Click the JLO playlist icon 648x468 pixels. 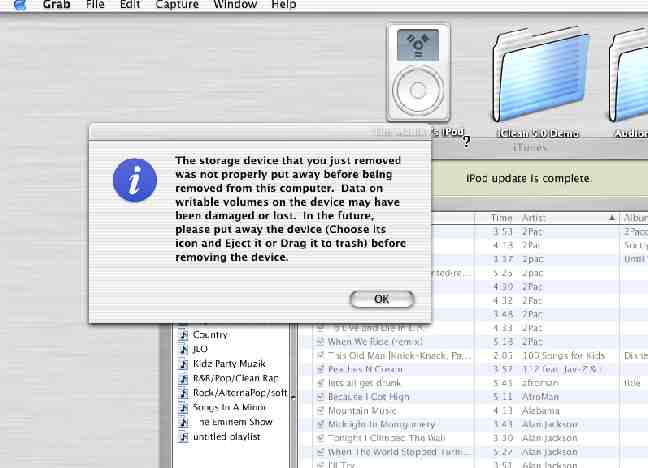point(183,349)
